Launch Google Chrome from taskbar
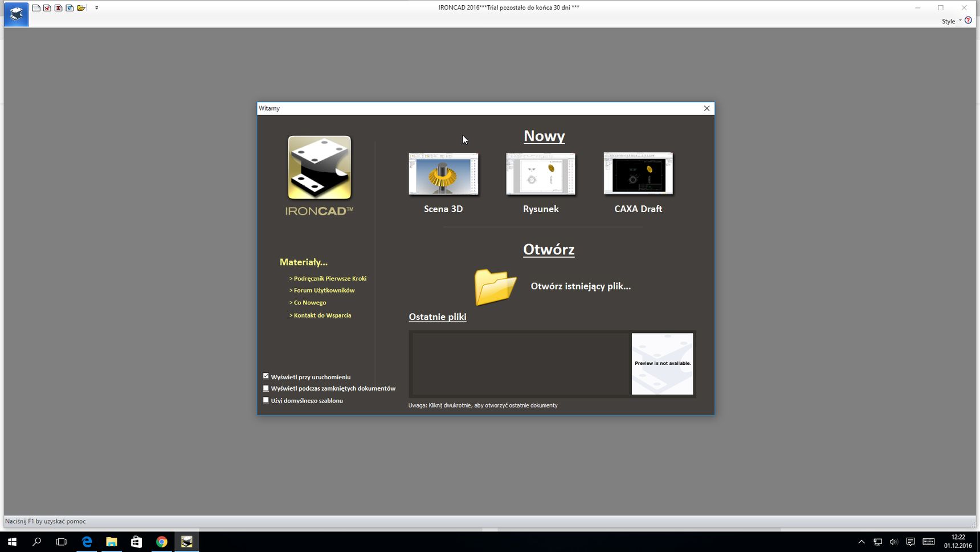 click(162, 542)
